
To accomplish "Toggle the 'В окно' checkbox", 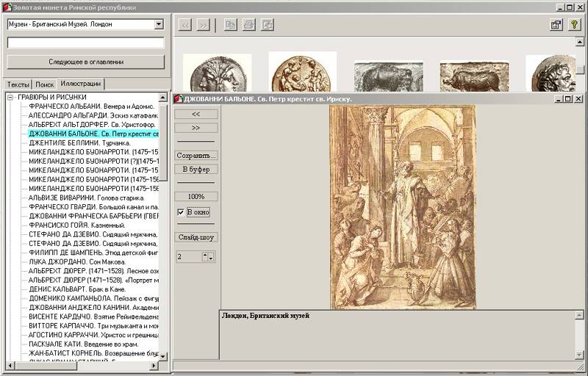I will point(181,212).
